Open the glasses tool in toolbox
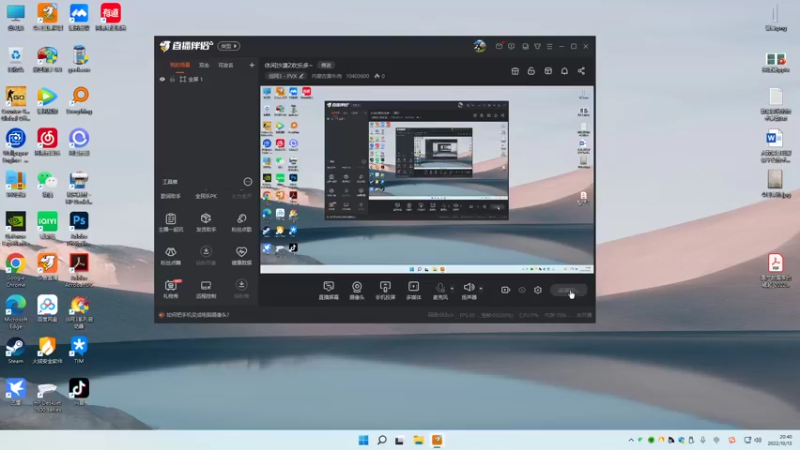 pyautogui.click(x=170, y=255)
